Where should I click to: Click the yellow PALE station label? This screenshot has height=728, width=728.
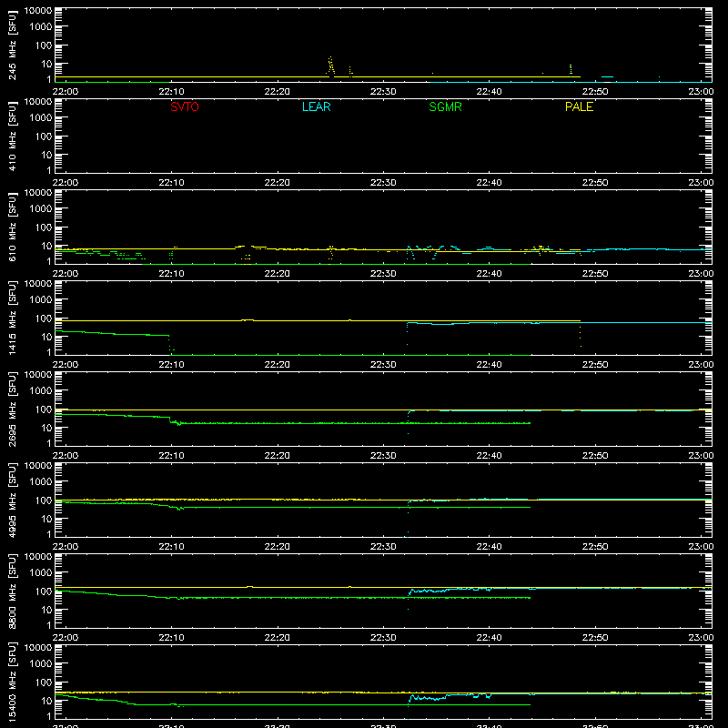[x=579, y=106]
